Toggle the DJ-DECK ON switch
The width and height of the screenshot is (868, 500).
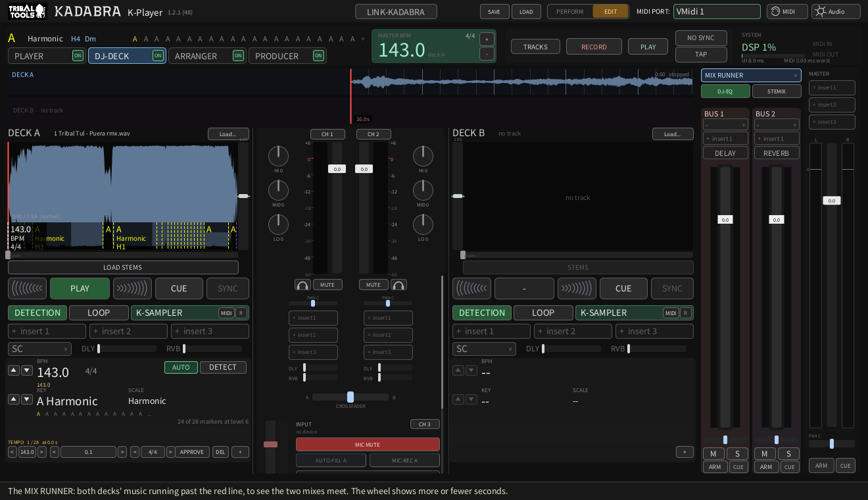click(x=158, y=56)
